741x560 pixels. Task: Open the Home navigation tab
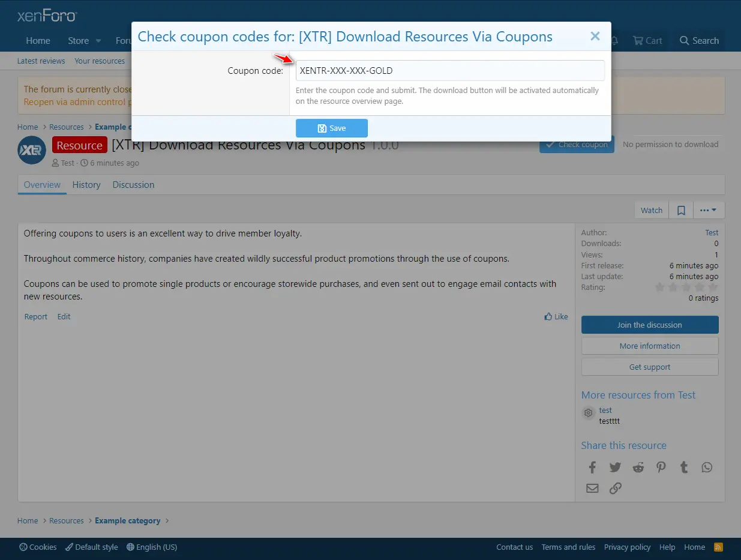[38, 41]
